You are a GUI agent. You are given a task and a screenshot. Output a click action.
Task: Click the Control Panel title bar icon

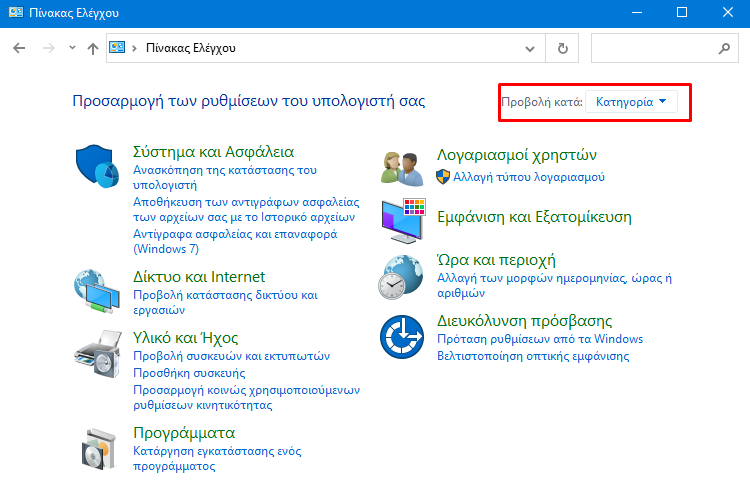[16, 12]
